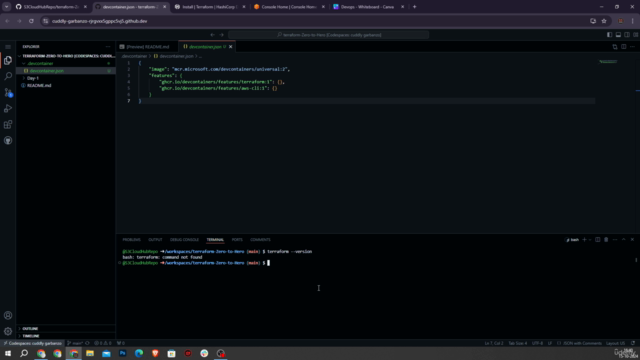Click .devcontainer in the breadcrumb

134,56
